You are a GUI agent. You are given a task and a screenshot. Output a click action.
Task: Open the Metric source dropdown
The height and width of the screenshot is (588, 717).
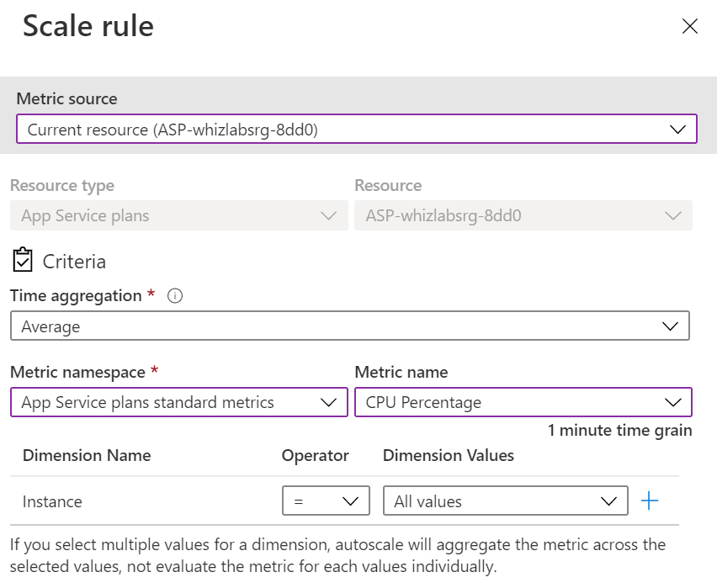(356, 130)
